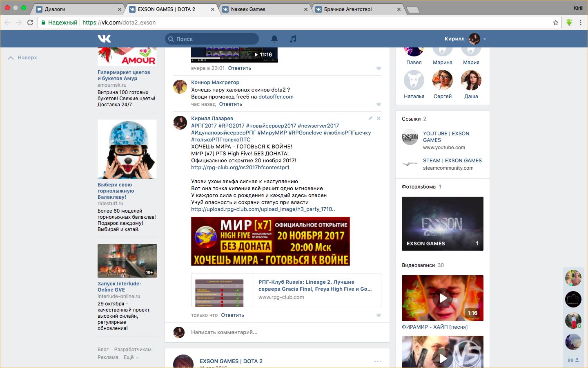Open the Разработчикам footer link

click(x=133, y=350)
